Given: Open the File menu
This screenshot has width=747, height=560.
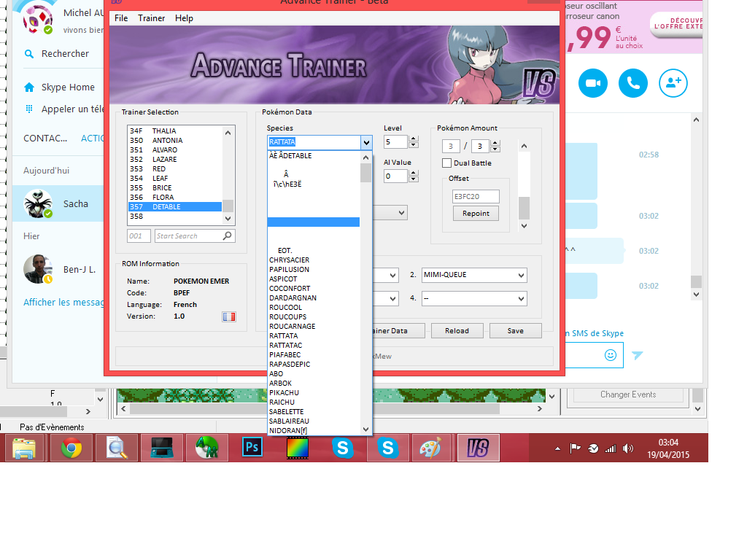Looking at the screenshot, I should coord(121,18).
